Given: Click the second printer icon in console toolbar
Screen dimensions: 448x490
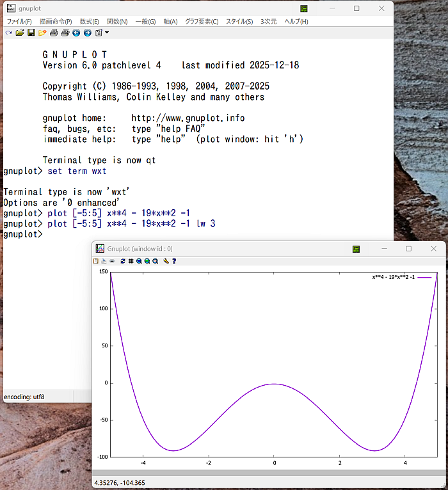Looking at the screenshot, I should click(x=65, y=33).
